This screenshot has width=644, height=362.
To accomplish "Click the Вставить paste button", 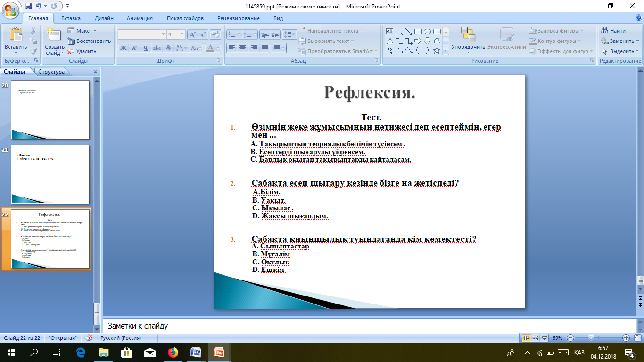I will point(16,41).
